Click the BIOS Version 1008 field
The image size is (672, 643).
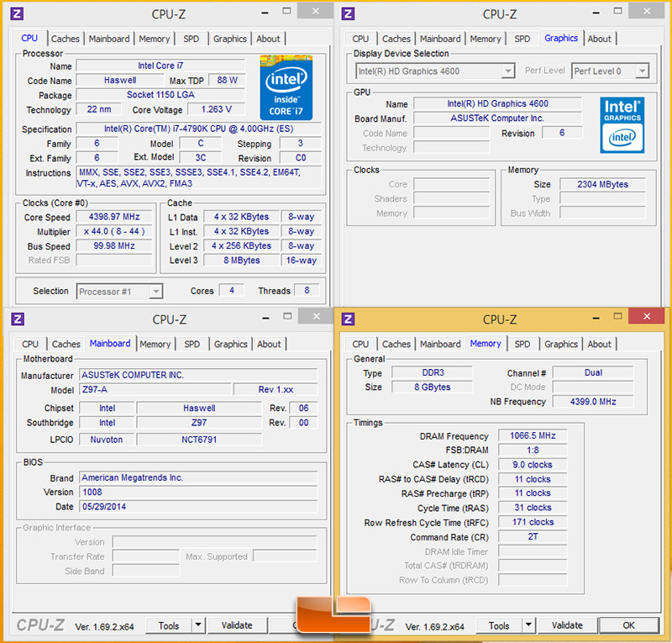(x=199, y=492)
